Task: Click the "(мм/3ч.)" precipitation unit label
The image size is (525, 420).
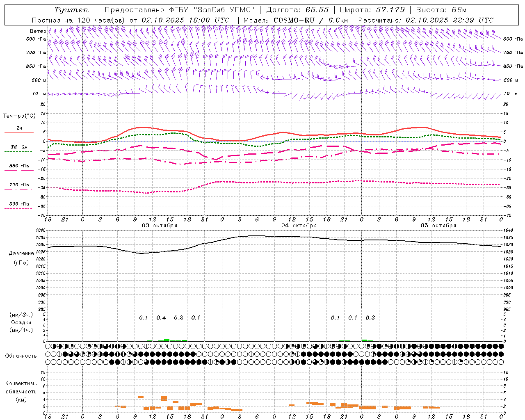Action: pos(21,315)
